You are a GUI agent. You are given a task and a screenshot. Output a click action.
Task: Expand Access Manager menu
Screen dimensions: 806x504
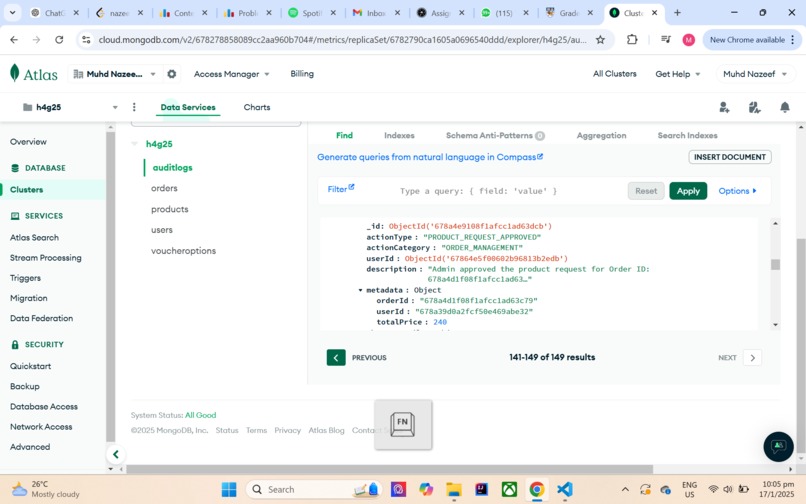coord(231,74)
